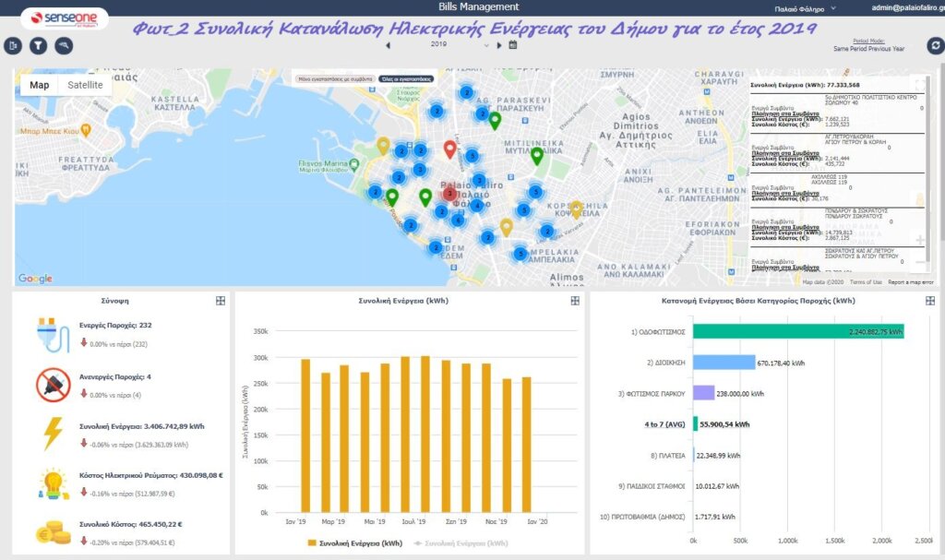The image size is (945, 560).
Task: Click 'Συνολική Ενέργεια: 3.406.742,89 kWh' value
Action: tap(141, 426)
